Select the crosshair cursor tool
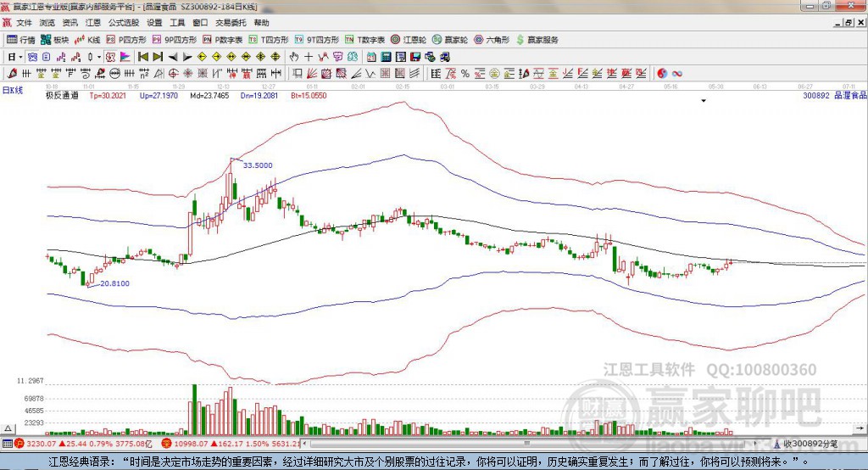Viewport: 868px width, 470px height. pos(309,57)
